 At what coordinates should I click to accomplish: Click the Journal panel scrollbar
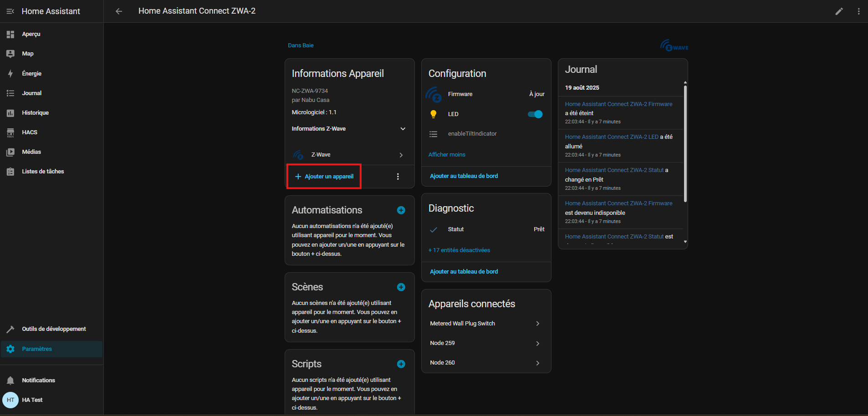point(685,143)
